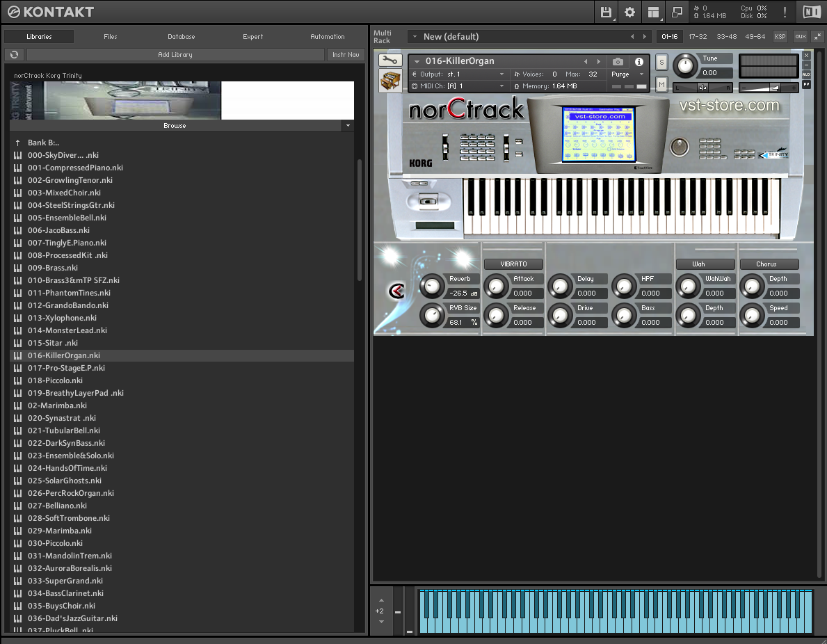Switch to the Expert tab
Screen dimensions: 827x644
(252, 36)
